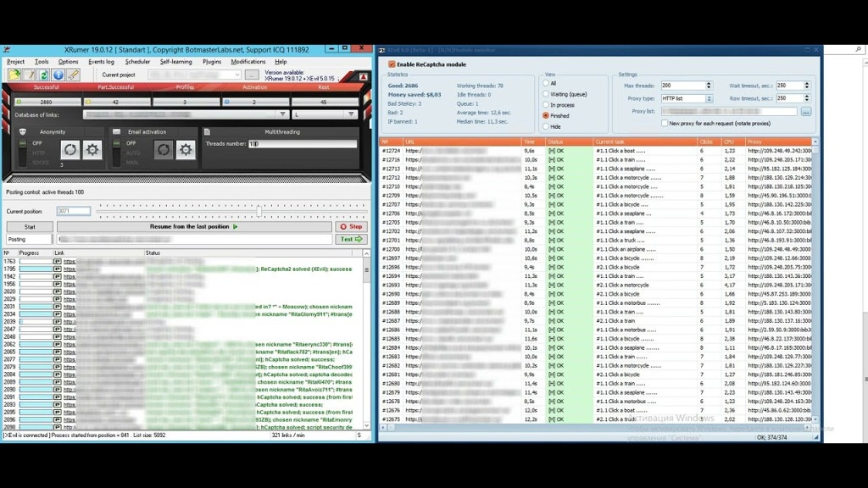Click the yellow Part.Successful counter icon
This screenshot has height=488, width=868.
tap(88, 102)
